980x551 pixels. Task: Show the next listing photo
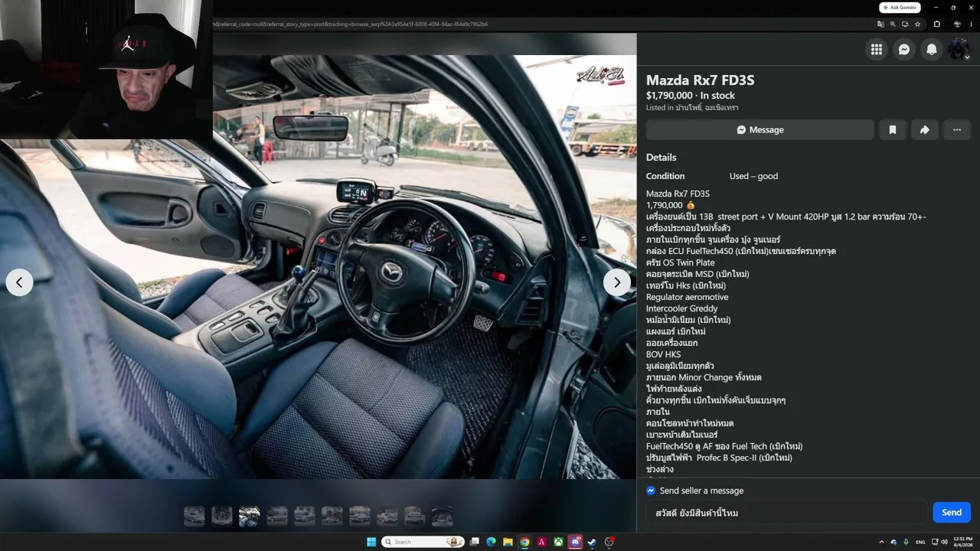coord(617,282)
